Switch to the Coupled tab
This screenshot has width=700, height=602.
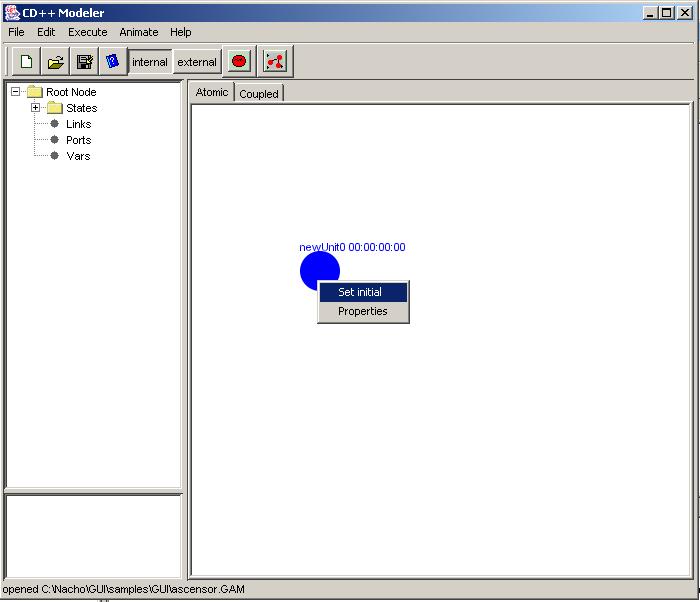259,94
